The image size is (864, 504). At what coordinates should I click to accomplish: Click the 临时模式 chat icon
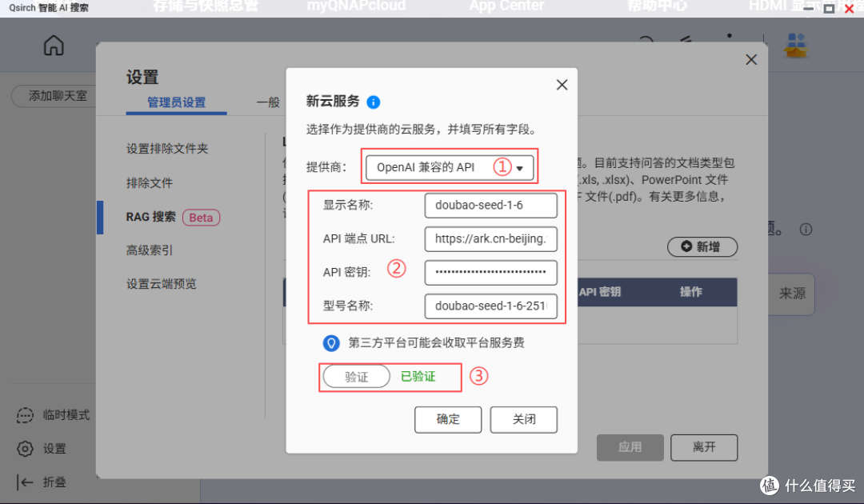25,415
